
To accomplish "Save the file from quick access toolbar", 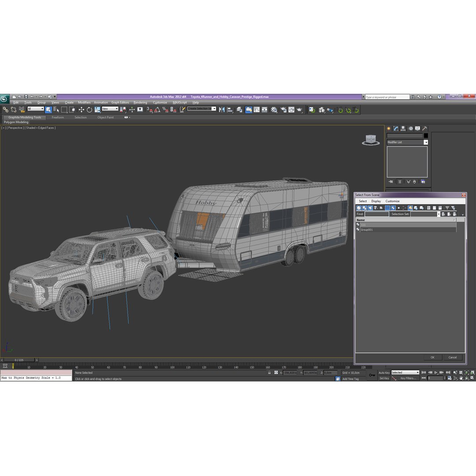I will tap(26, 97).
